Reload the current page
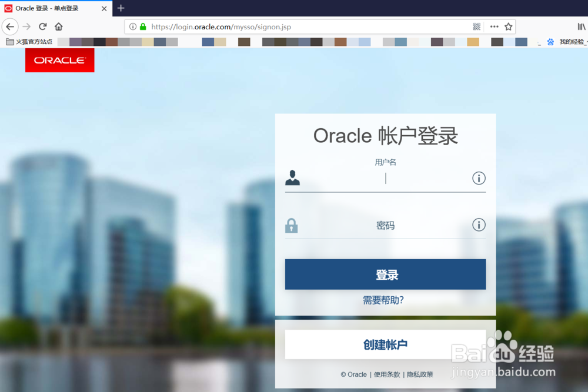Screen dimensions: 588x392 click(43, 26)
